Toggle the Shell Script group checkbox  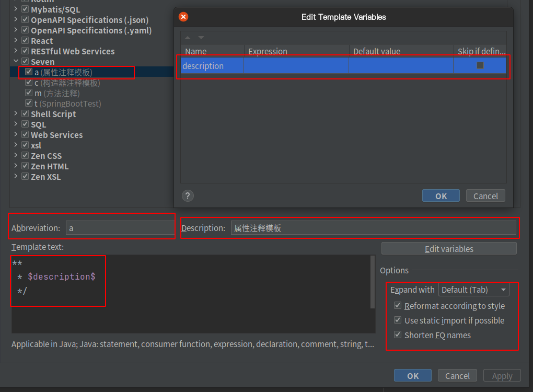[25, 114]
